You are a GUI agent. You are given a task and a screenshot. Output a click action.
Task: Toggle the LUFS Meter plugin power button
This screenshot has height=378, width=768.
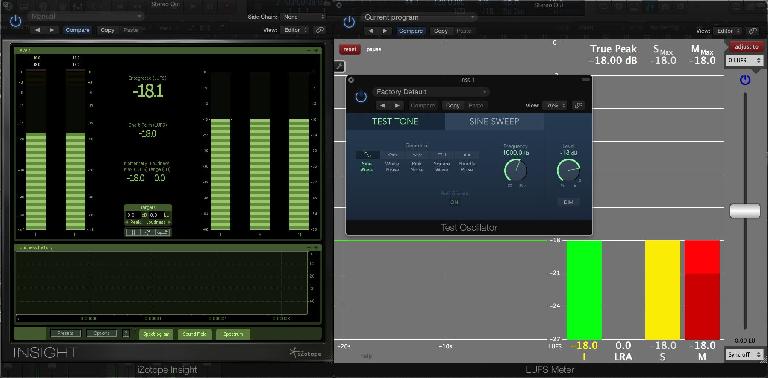pyautogui.click(x=349, y=22)
